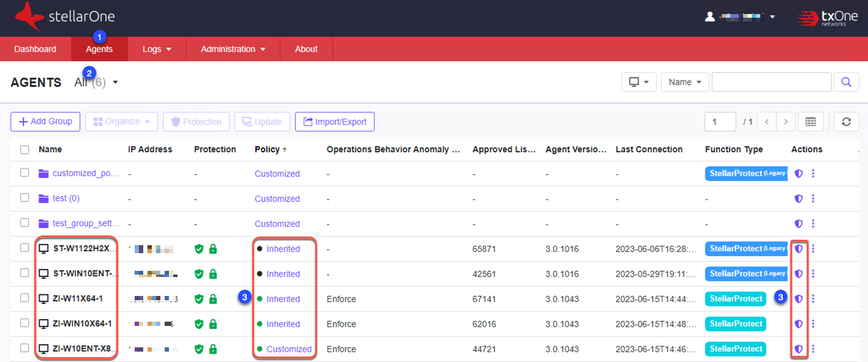Screen dimensions: 868x362
Task: Click the Import/Export button
Action: [334, 122]
